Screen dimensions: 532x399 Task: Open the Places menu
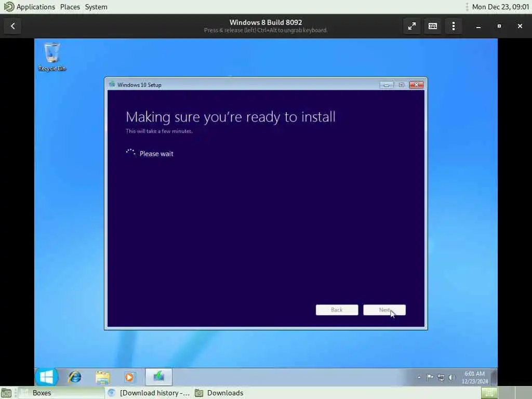pos(70,7)
